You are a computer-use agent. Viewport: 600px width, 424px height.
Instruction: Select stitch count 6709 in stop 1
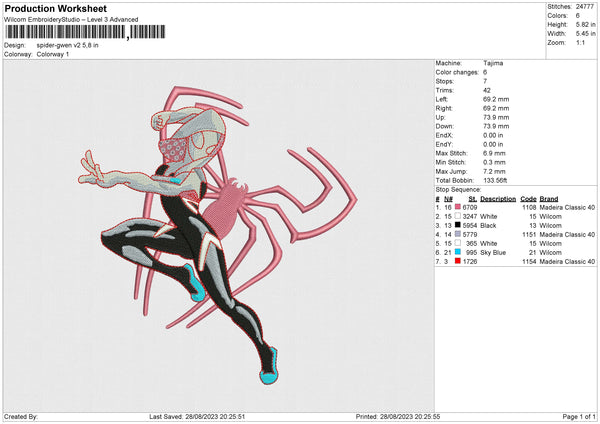[x=470, y=207]
